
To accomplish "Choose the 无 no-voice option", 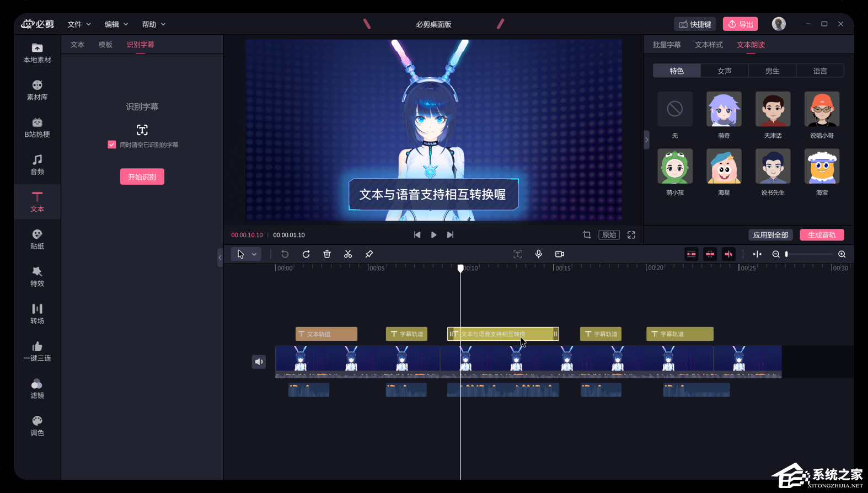I will [675, 109].
